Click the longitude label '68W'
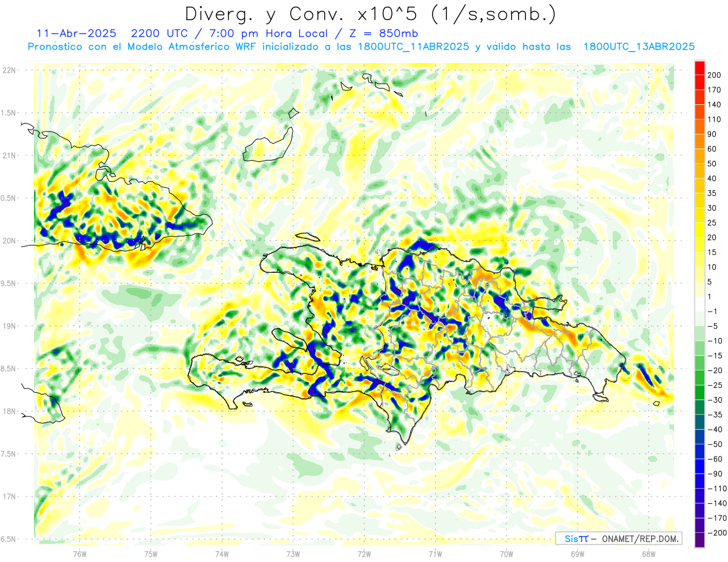This screenshot has height=562, width=728. (x=649, y=554)
